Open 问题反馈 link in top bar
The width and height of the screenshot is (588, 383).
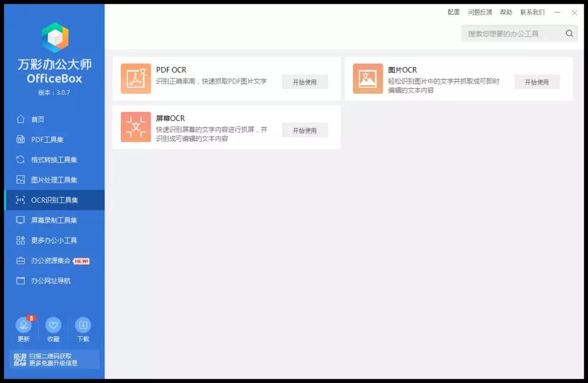pos(480,13)
